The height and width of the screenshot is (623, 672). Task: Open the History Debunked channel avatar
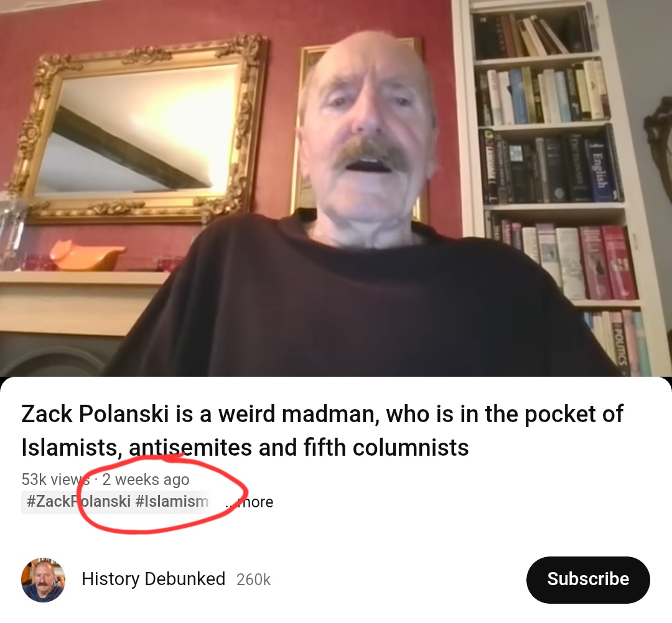coord(44,579)
